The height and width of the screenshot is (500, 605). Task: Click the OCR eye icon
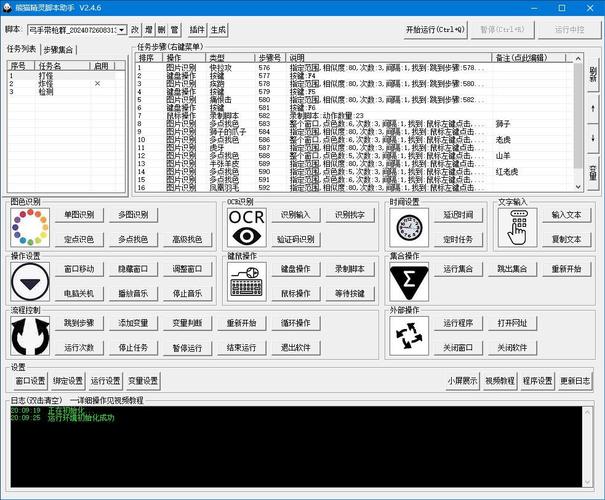tap(247, 227)
